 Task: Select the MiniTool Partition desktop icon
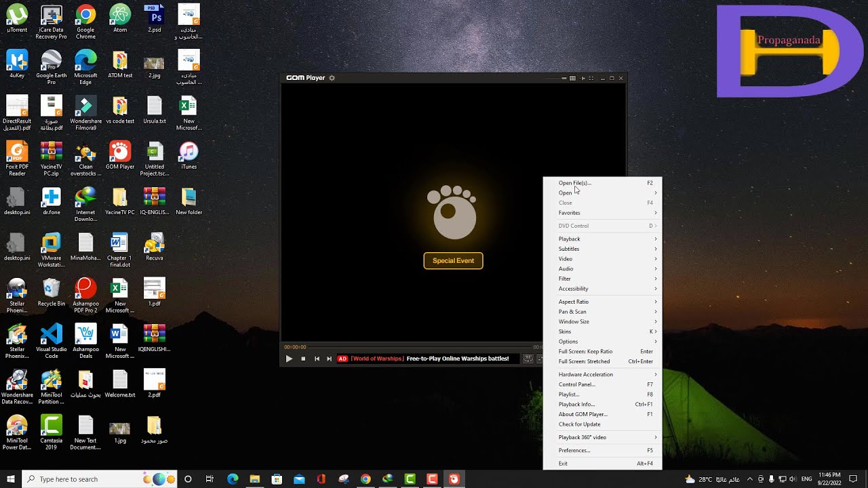point(51,387)
